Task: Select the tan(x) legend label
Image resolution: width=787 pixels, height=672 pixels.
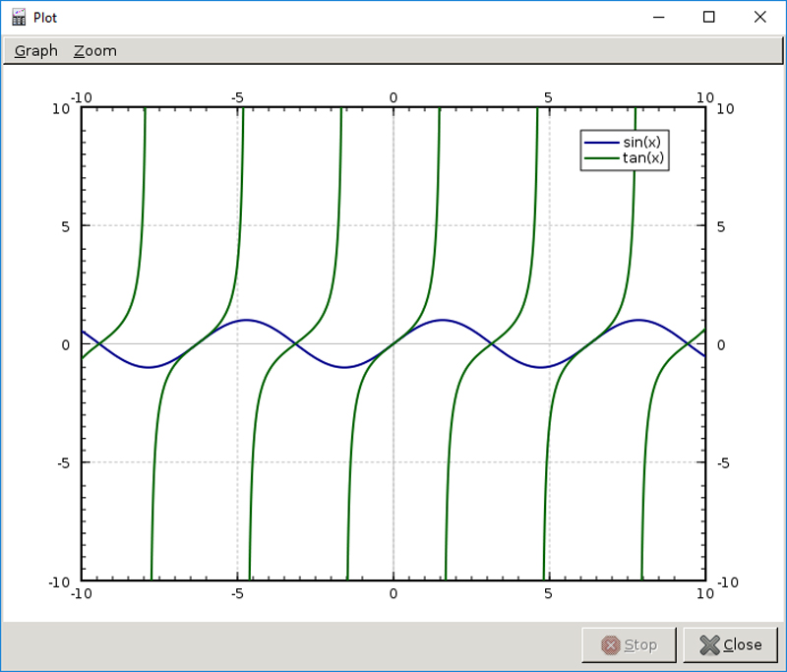Action: (643, 157)
